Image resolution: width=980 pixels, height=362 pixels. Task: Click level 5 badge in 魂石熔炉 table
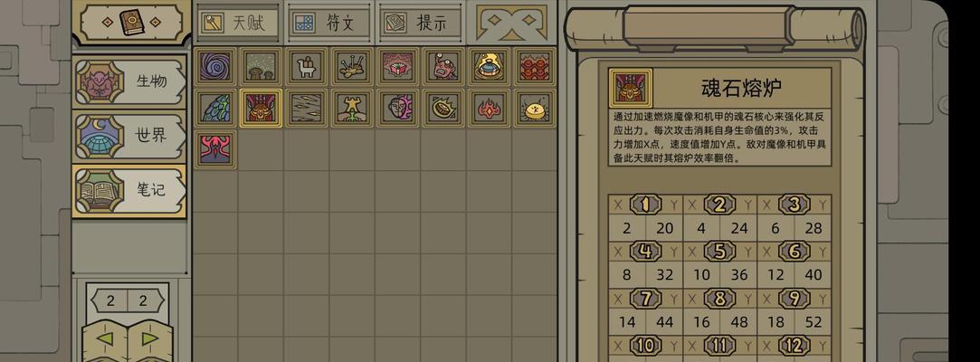click(720, 252)
